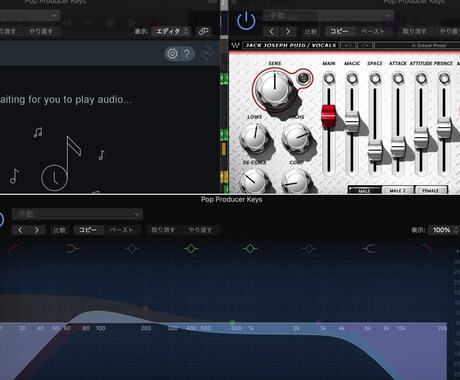Click the LOWS knob
The width and height of the screenshot is (460, 380).
coord(255,138)
